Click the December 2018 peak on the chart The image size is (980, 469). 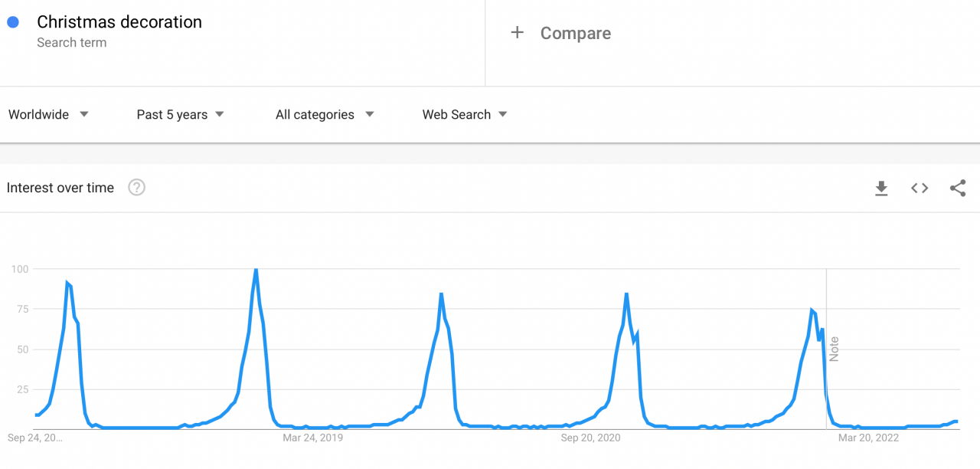pos(255,270)
